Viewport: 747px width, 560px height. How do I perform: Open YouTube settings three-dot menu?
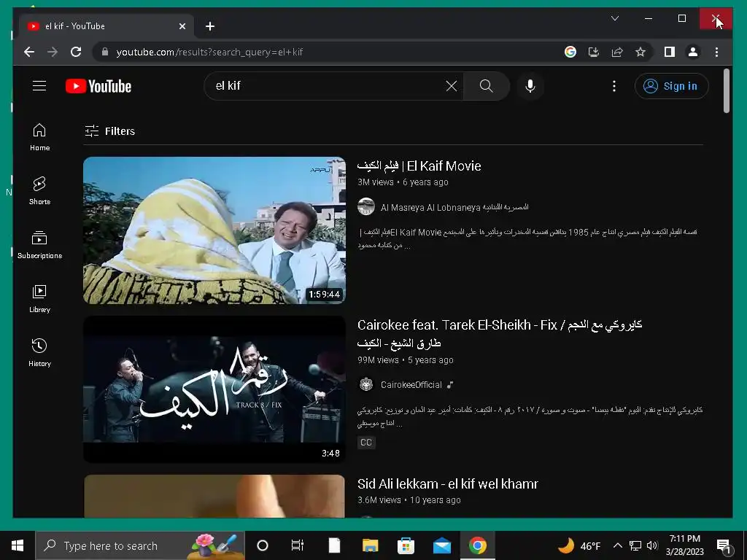point(614,86)
